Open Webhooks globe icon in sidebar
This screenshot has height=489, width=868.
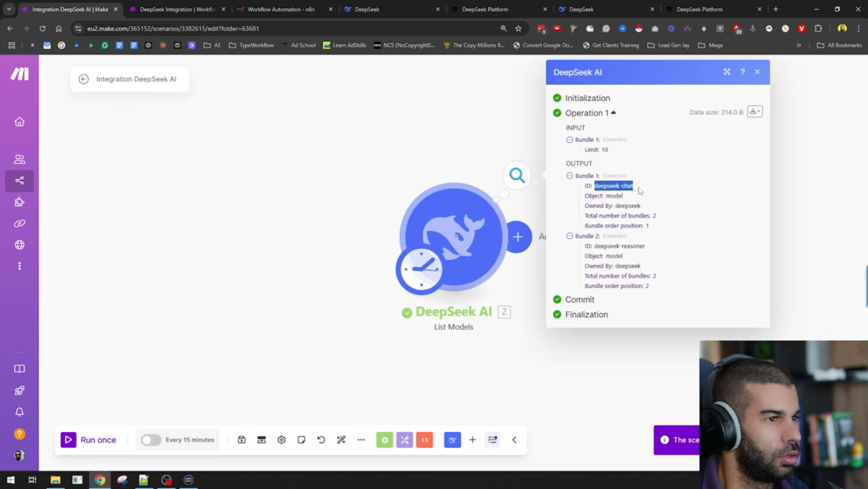tap(19, 244)
